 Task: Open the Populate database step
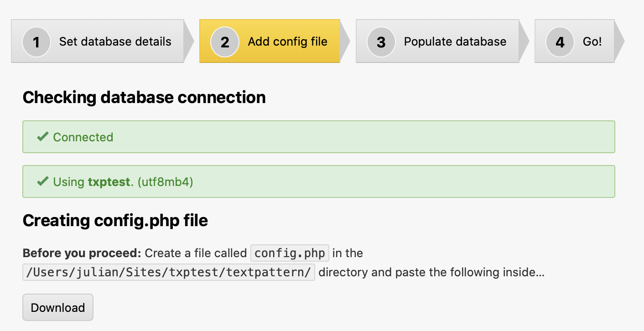pyautogui.click(x=455, y=41)
